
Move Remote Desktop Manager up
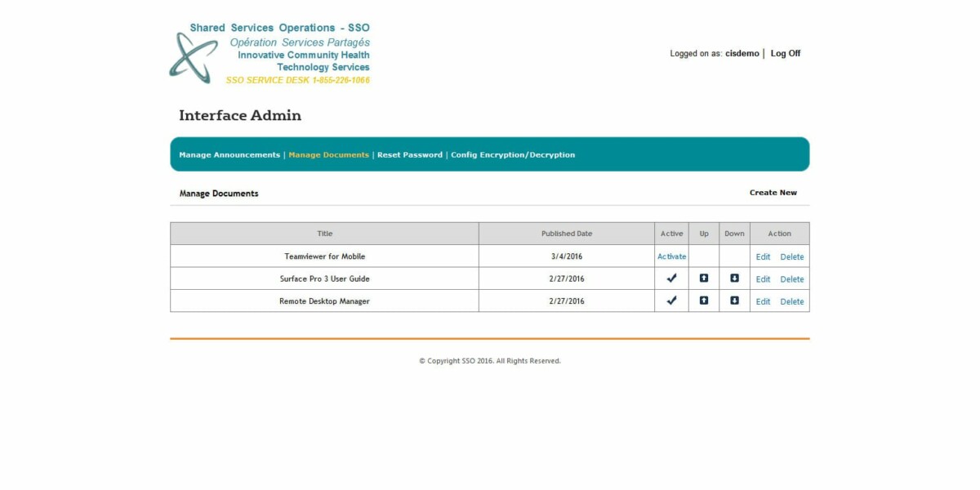[x=704, y=301]
